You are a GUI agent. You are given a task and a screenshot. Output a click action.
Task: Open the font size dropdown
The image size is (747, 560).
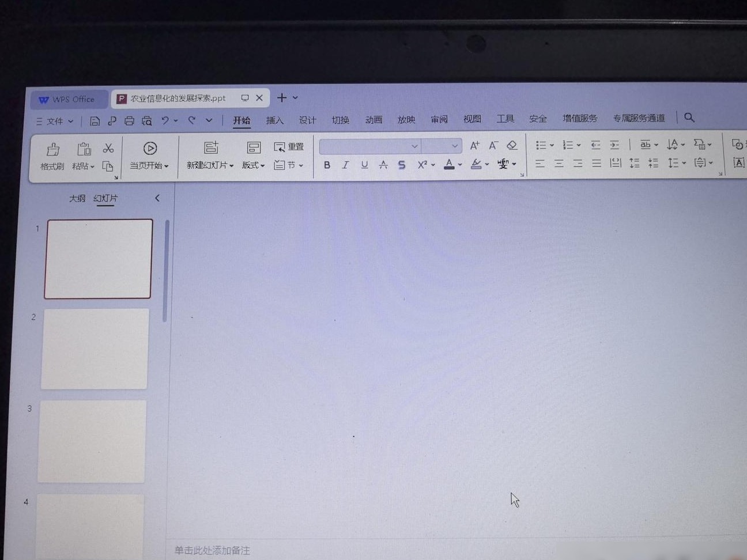pos(455,146)
